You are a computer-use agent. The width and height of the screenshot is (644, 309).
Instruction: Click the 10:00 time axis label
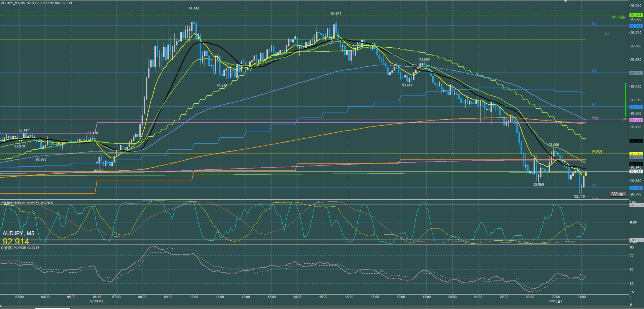(194, 297)
